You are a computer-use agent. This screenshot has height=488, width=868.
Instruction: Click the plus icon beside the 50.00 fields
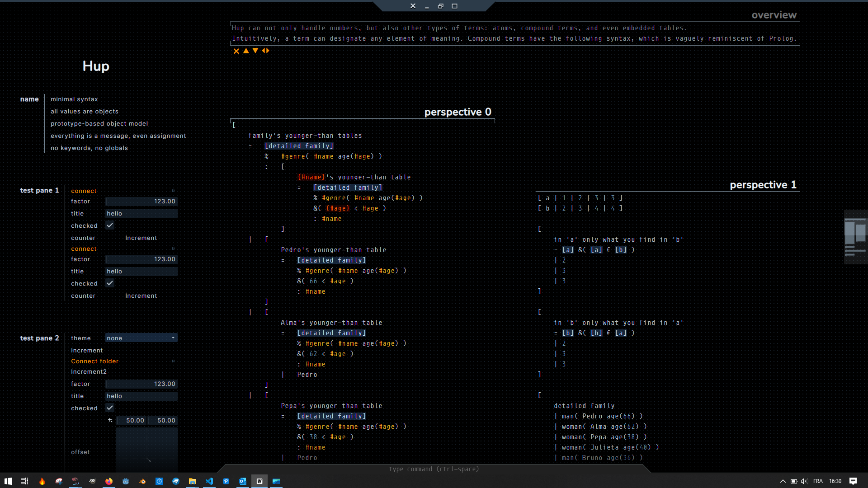point(110,420)
